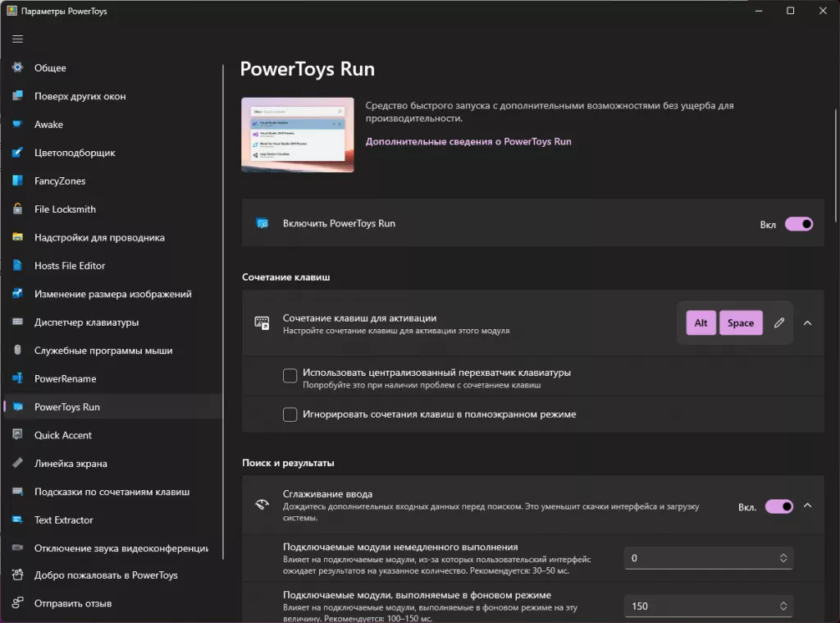
Task: Enable Использовать централизованный перехватчик клавиатуры
Action: [x=290, y=375]
